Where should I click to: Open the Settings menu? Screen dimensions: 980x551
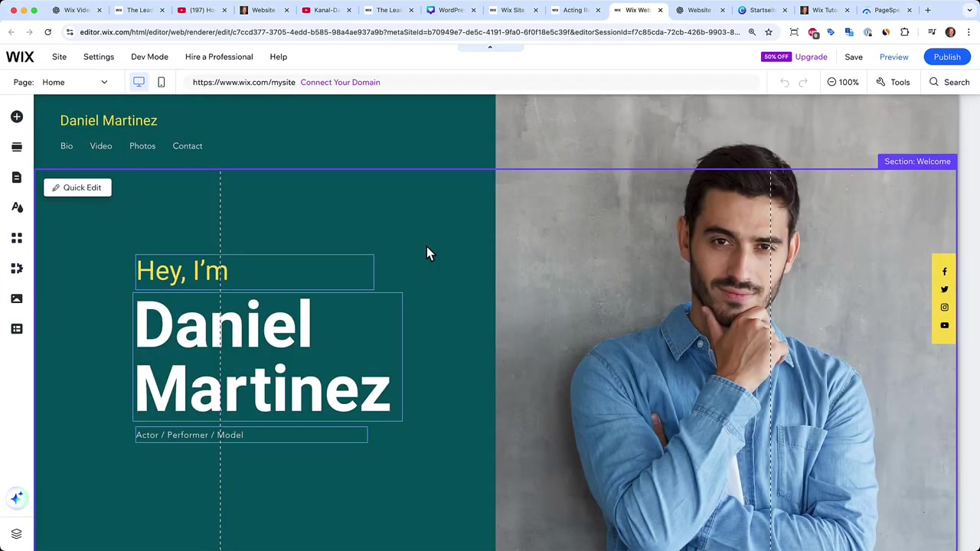[x=98, y=57]
